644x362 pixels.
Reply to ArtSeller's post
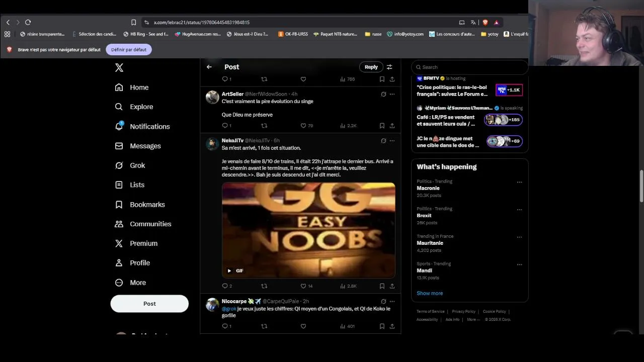(x=226, y=126)
